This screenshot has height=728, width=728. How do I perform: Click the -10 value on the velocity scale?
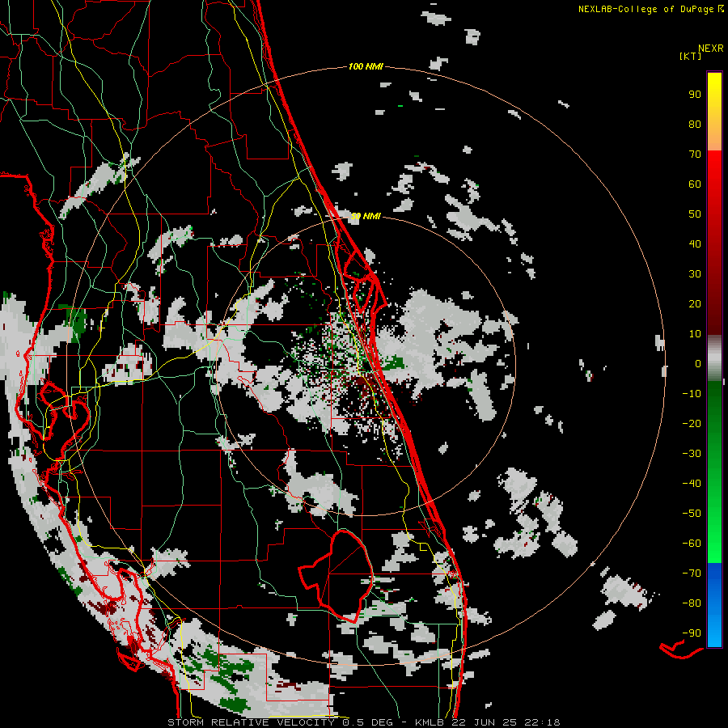tap(692, 394)
